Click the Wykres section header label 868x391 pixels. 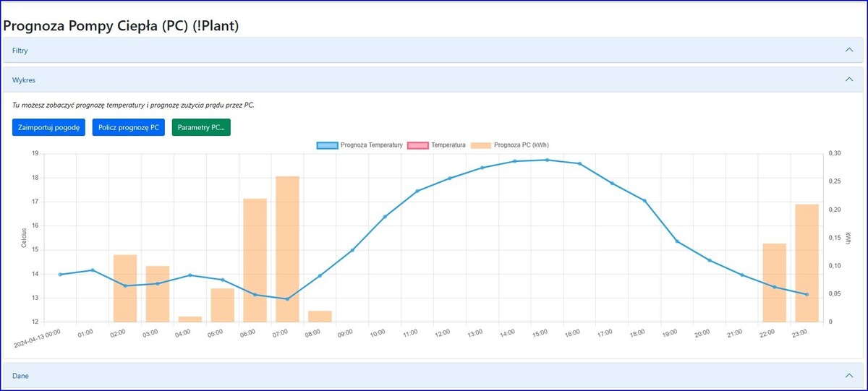click(24, 80)
